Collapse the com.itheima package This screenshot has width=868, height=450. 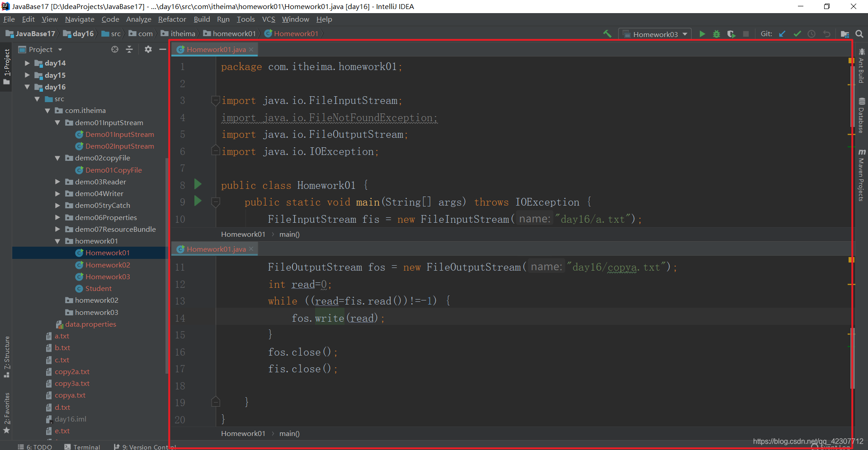click(47, 111)
